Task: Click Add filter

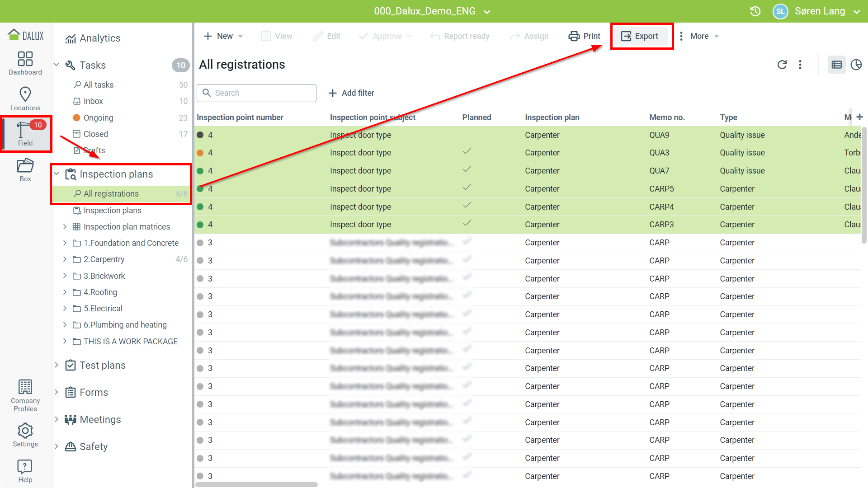Action: pyautogui.click(x=351, y=93)
